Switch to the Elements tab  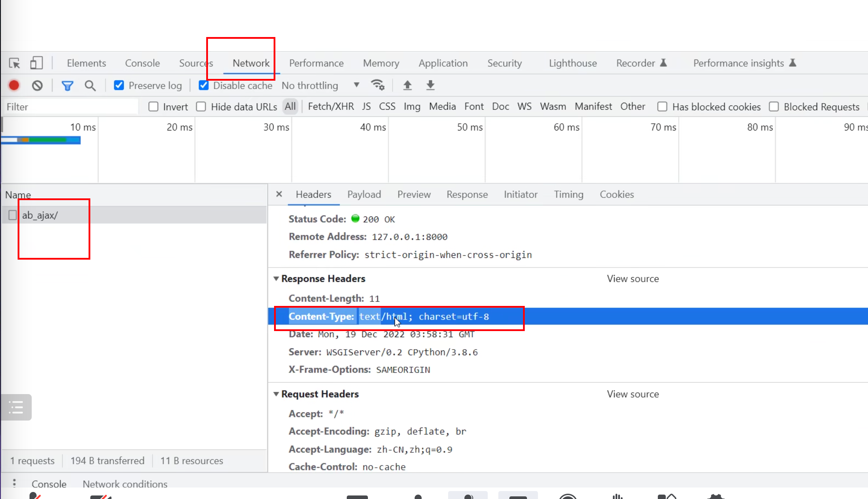coord(86,63)
